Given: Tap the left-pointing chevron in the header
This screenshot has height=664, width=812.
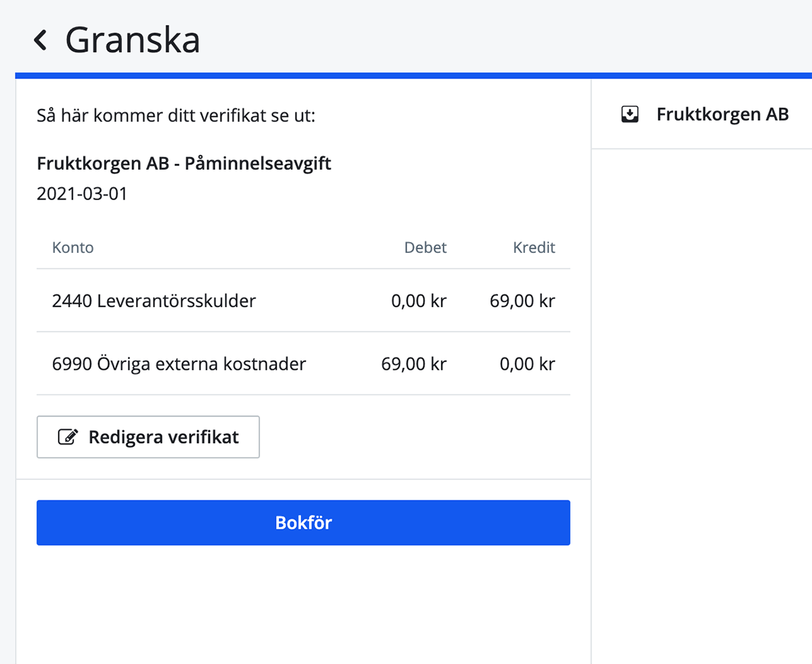Looking at the screenshot, I should pyautogui.click(x=40, y=40).
